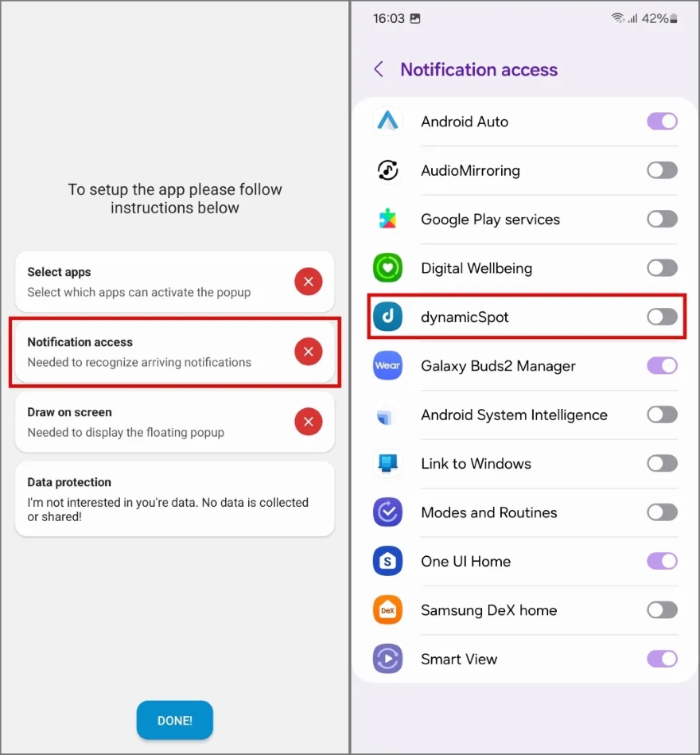This screenshot has height=755, width=700.
Task: Tap the Data protection info card
Action: (x=174, y=498)
